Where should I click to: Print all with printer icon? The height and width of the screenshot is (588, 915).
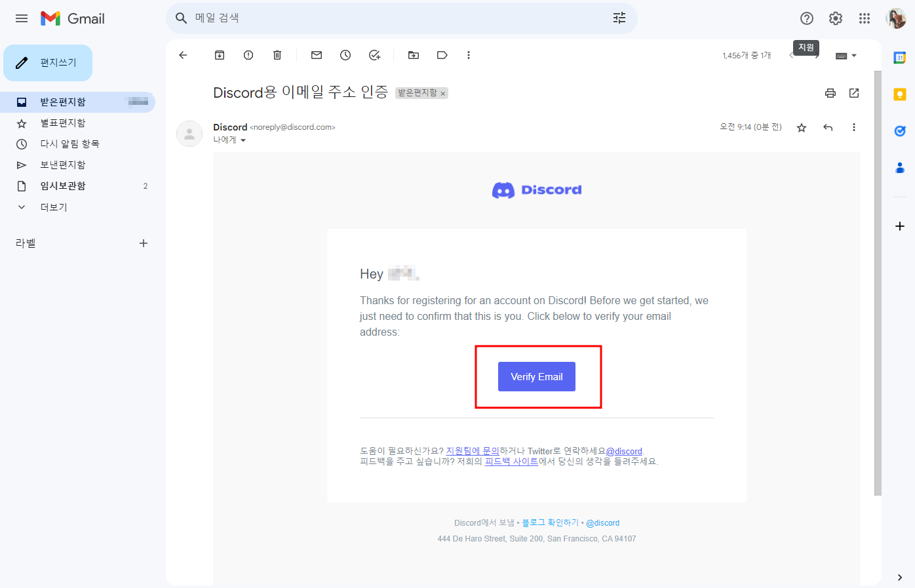pos(830,93)
